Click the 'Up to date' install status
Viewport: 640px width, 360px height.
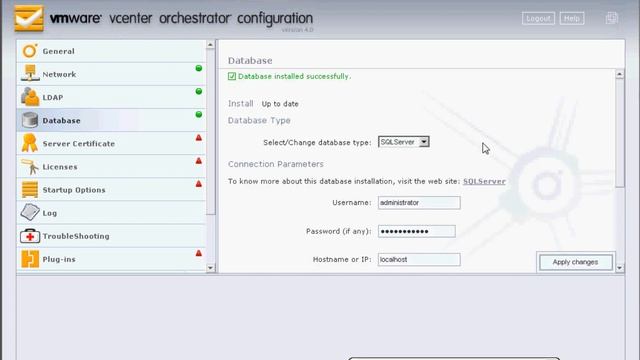pyautogui.click(x=280, y=104)
